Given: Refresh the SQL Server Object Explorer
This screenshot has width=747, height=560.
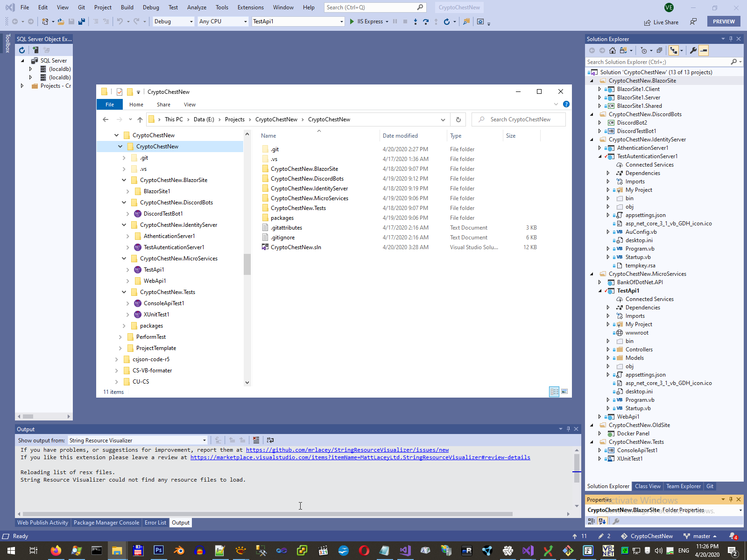Looking at the screenshot, I should coord(22,50).
